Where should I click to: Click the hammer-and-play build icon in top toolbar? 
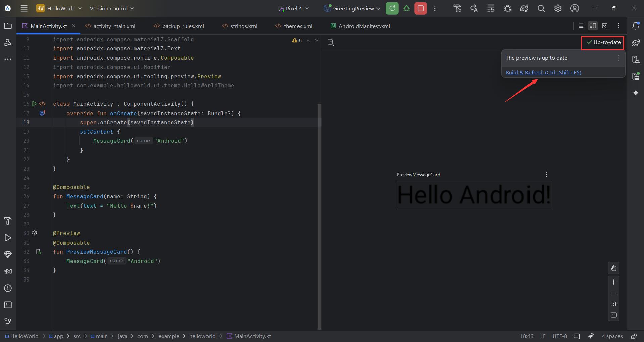457,8
